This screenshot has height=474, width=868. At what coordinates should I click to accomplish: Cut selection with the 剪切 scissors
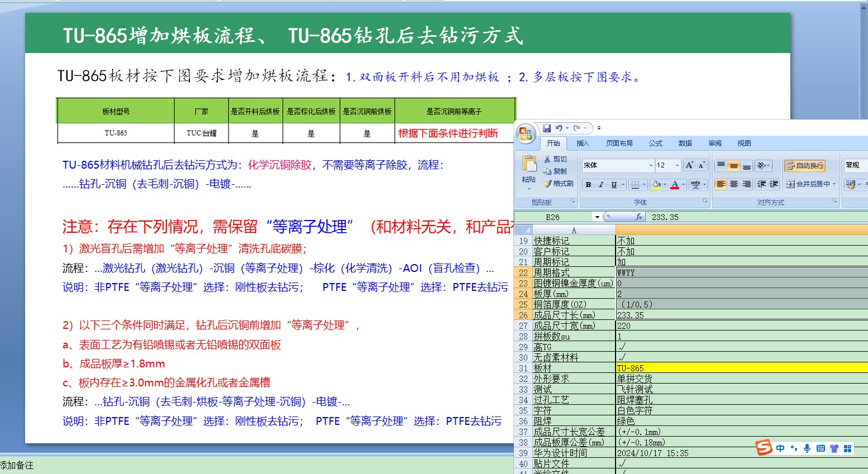tap(555, 159)
